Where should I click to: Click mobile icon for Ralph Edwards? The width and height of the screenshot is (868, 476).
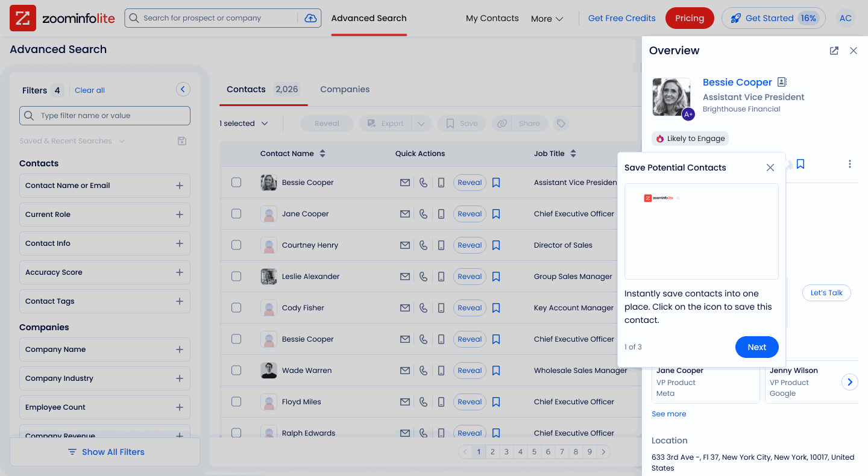pyautogui.click(x=441, y=433)
